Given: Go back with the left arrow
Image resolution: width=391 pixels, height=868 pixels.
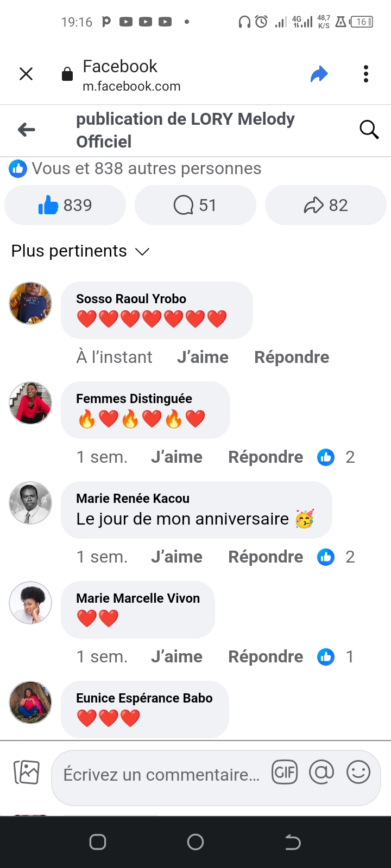Looking at the screenshot, I should [27, 130].
